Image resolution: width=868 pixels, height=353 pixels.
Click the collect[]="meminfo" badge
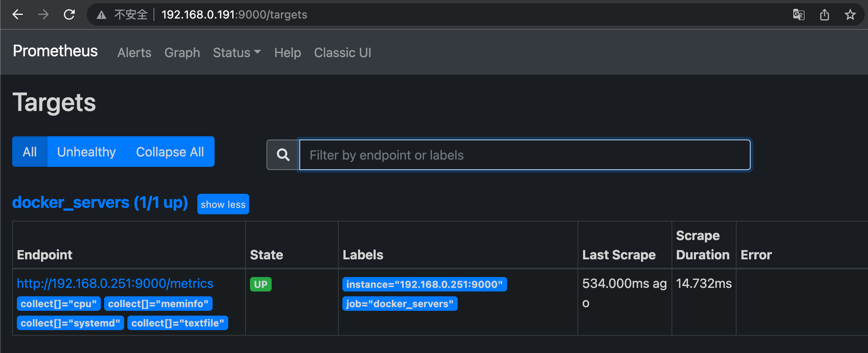158,304
